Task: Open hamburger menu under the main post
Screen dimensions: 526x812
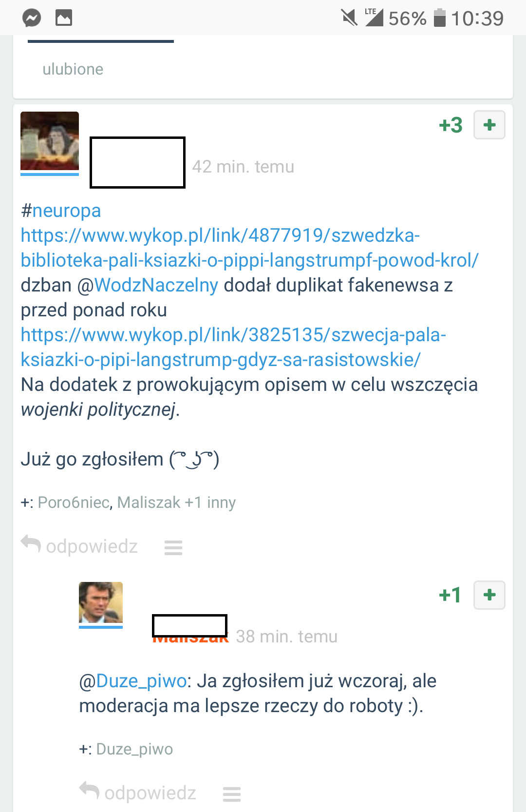Action: pos(173,547)
